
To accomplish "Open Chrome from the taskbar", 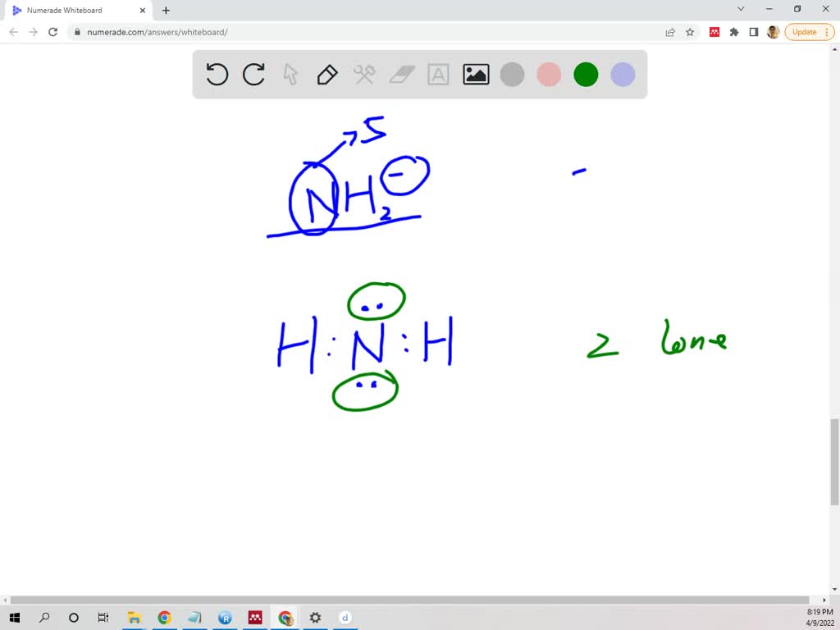I will 164,618.
